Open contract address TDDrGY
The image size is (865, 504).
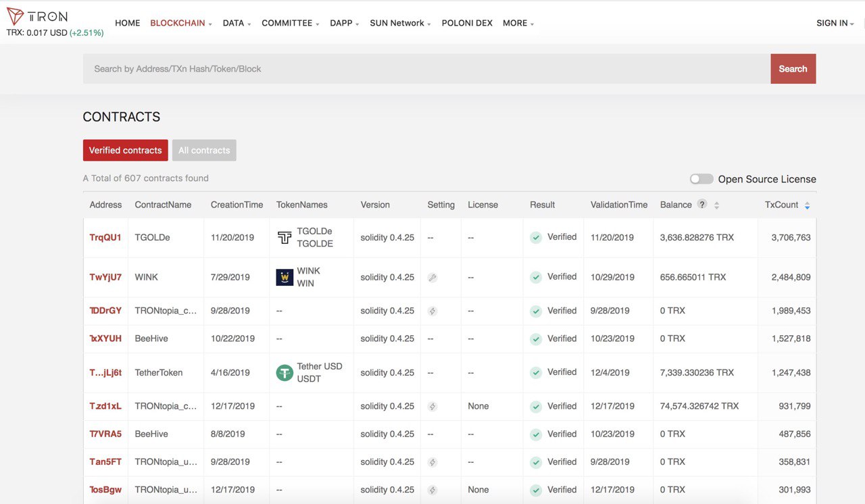105,311
